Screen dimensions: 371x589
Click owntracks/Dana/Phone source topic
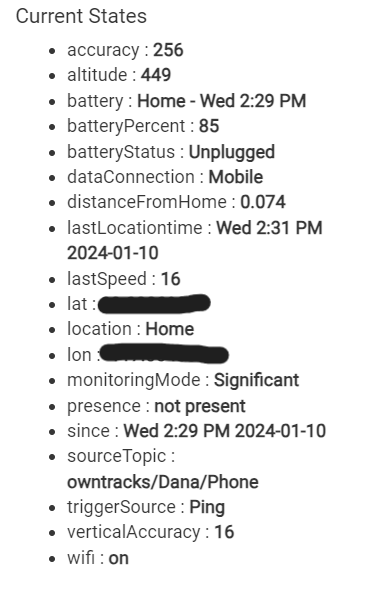163,482
